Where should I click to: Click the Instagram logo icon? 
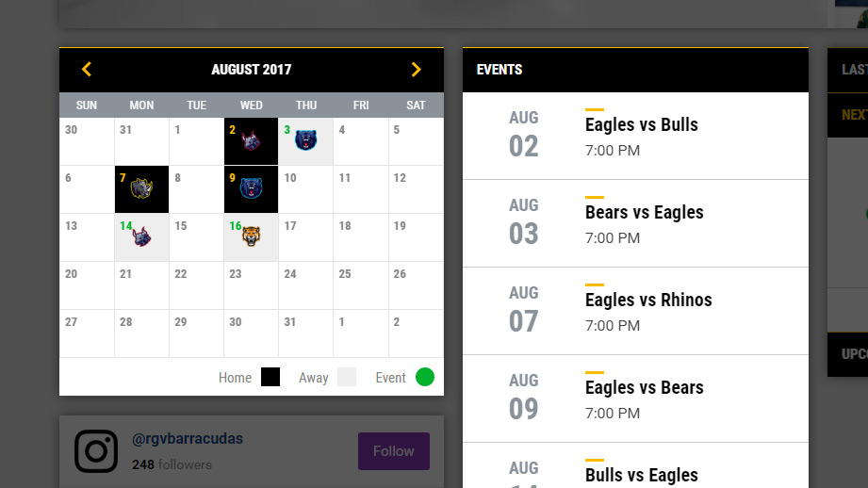96,450
